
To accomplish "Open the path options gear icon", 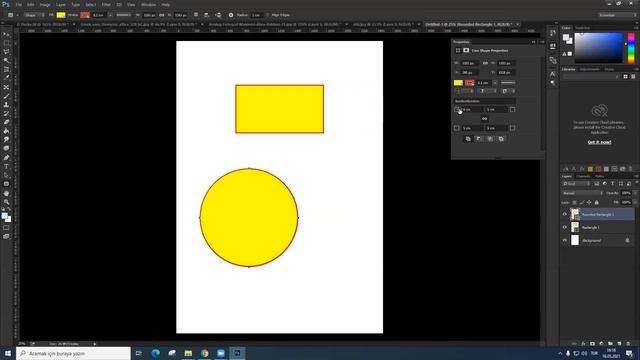I will (231, 15).
